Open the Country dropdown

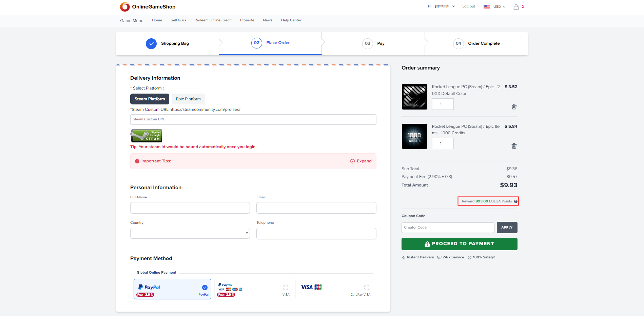[x=190, y=233]
